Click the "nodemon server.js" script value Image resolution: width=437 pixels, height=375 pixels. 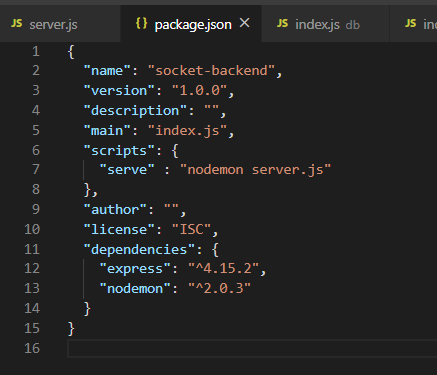tap(256, 170)
